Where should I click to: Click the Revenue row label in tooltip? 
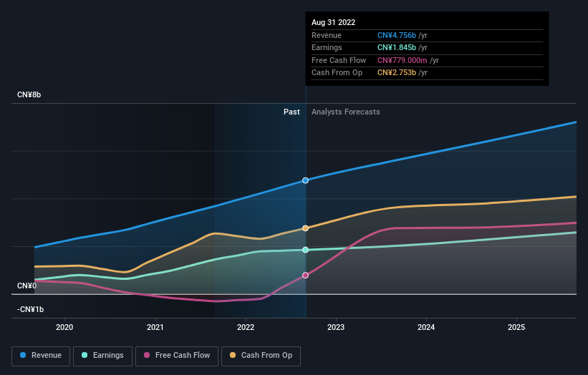pyautogui.click(x=327, y=35)
